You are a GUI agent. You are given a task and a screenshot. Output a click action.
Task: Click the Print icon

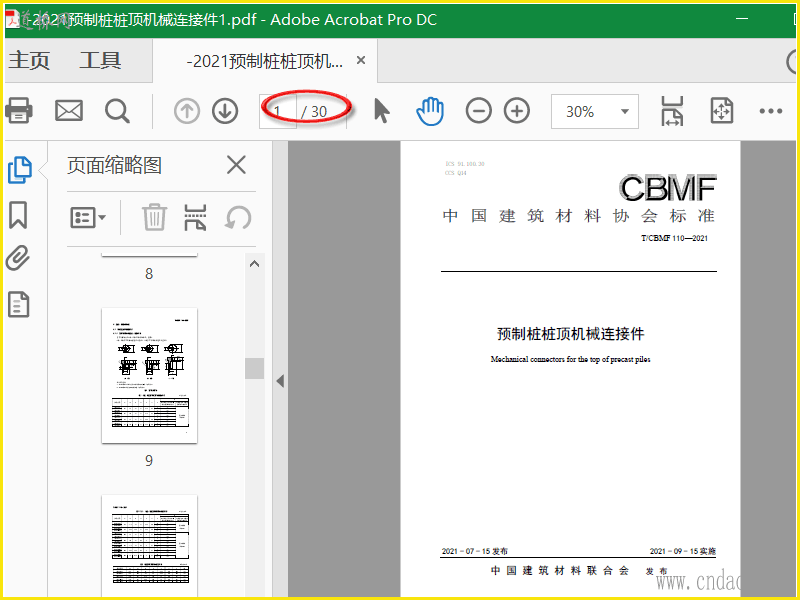(x=19, y=111)
